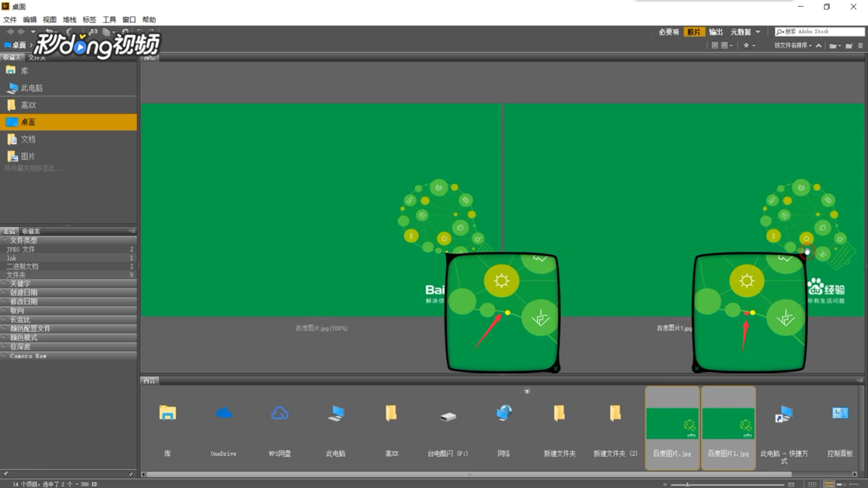Viewport: 868px width, 488px height.
Task: Click the create new folder icon
Action: tap(849, 45)
